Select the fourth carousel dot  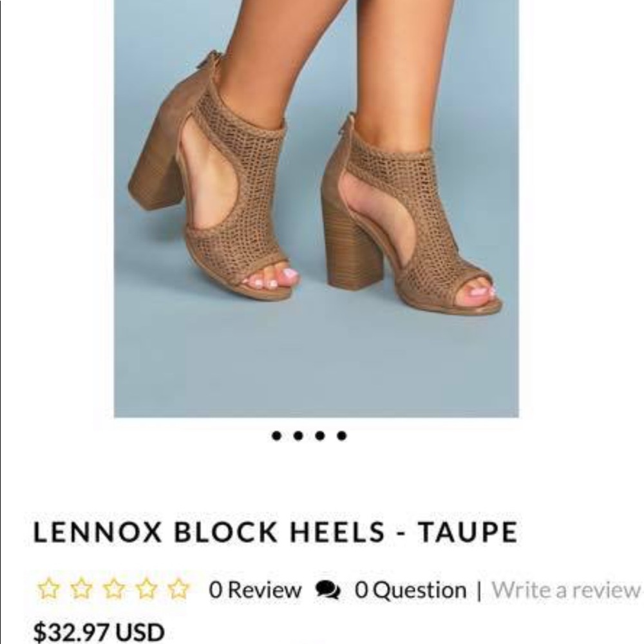click(340, 437)
